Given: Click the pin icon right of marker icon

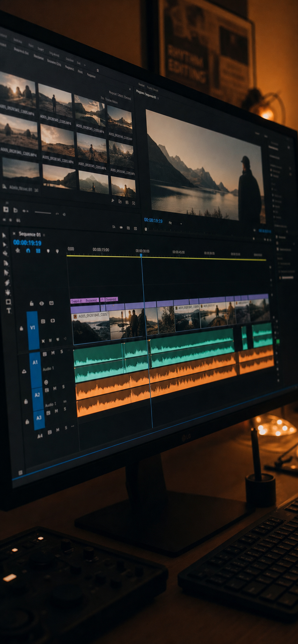Looking at the screenshot, I should (57, 251).
